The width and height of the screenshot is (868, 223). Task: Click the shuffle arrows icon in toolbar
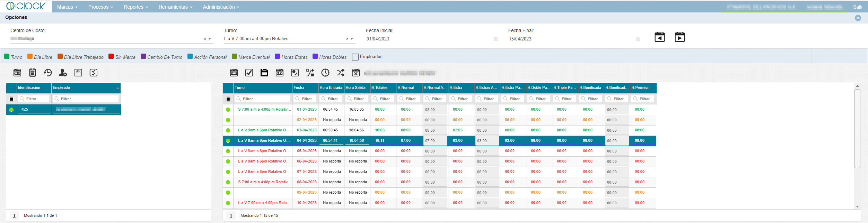tap(341, 73)
